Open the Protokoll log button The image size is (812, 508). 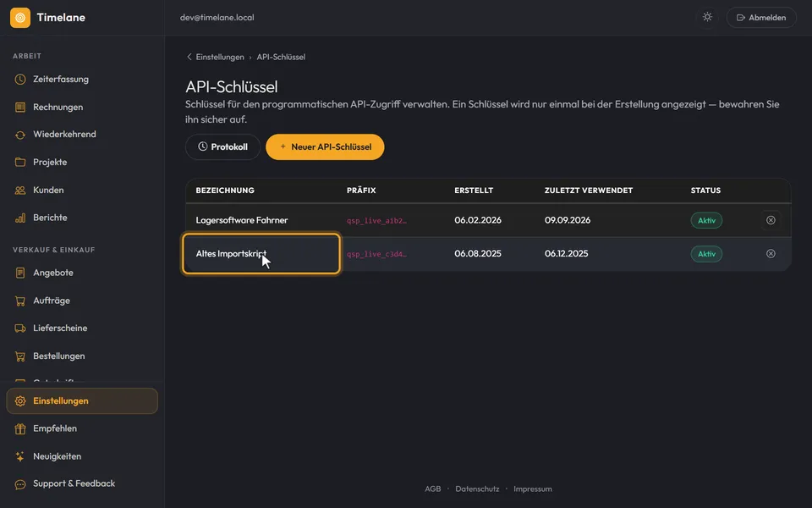click(x=222, y=146)
